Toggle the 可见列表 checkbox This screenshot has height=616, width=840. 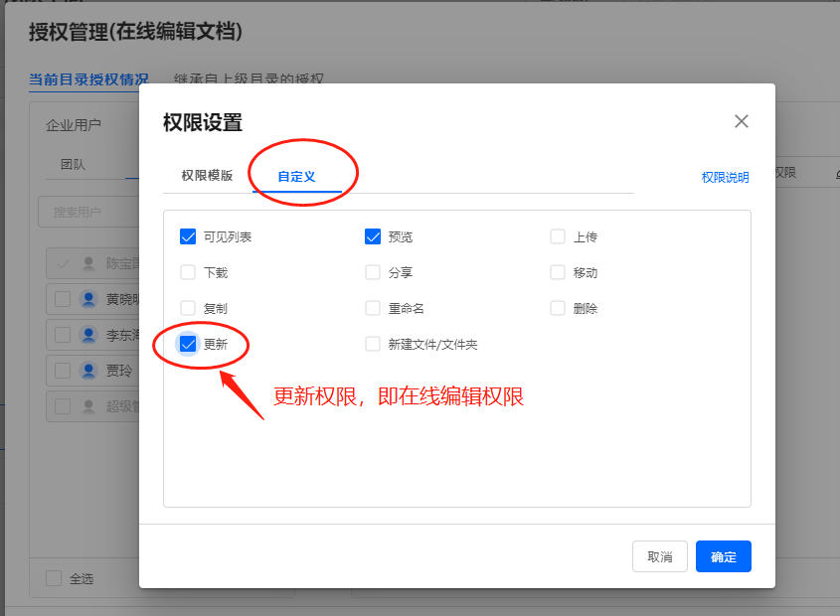click(x=188, y=236)
